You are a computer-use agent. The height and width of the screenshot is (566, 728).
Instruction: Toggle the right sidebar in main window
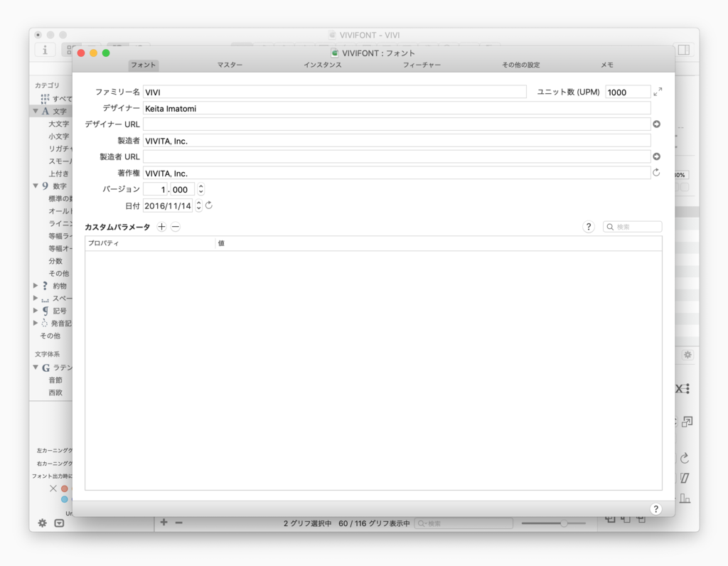pyautogui.click(x=683, y=50)
